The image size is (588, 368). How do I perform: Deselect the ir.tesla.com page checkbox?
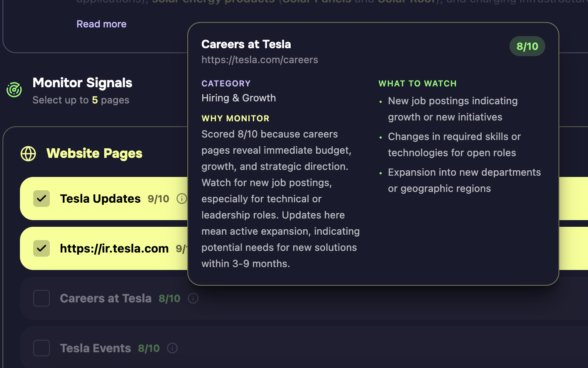click(42, 248)
